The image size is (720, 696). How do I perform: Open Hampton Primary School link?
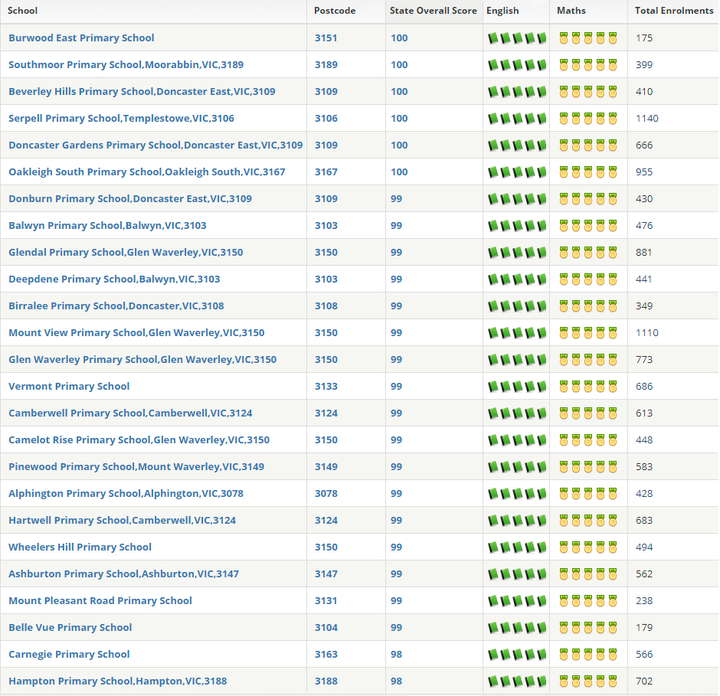[118, 680]
